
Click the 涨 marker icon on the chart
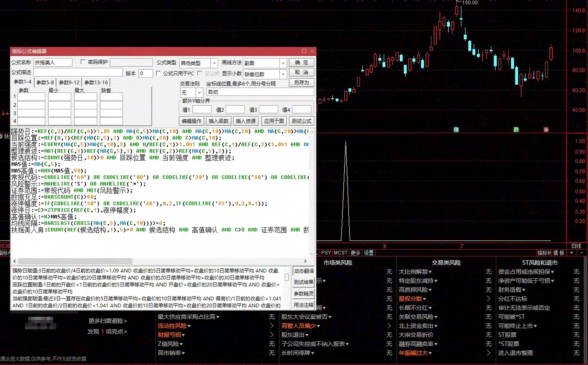pos(546,130)
